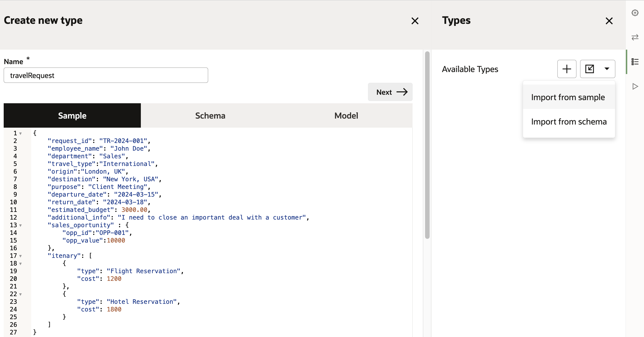Choose Import from sample

568,97
